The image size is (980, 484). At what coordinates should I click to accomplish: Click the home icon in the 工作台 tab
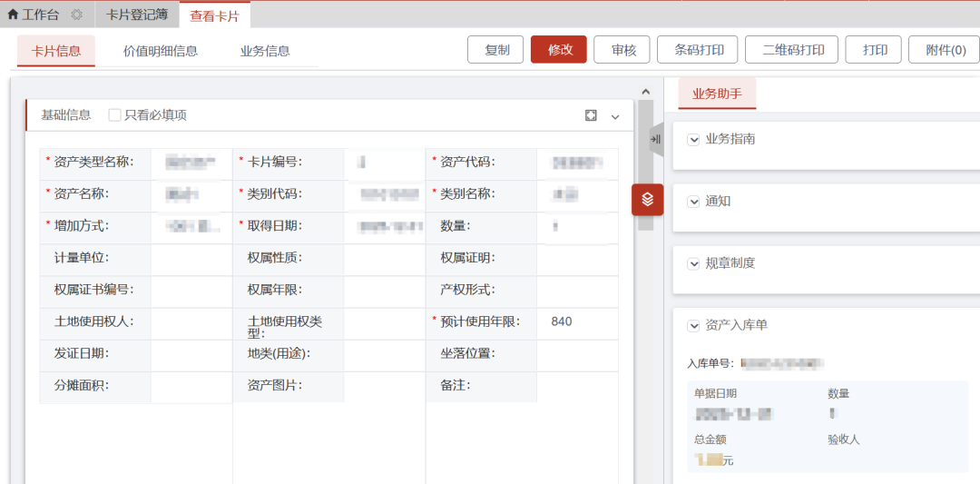coord(13,15)
